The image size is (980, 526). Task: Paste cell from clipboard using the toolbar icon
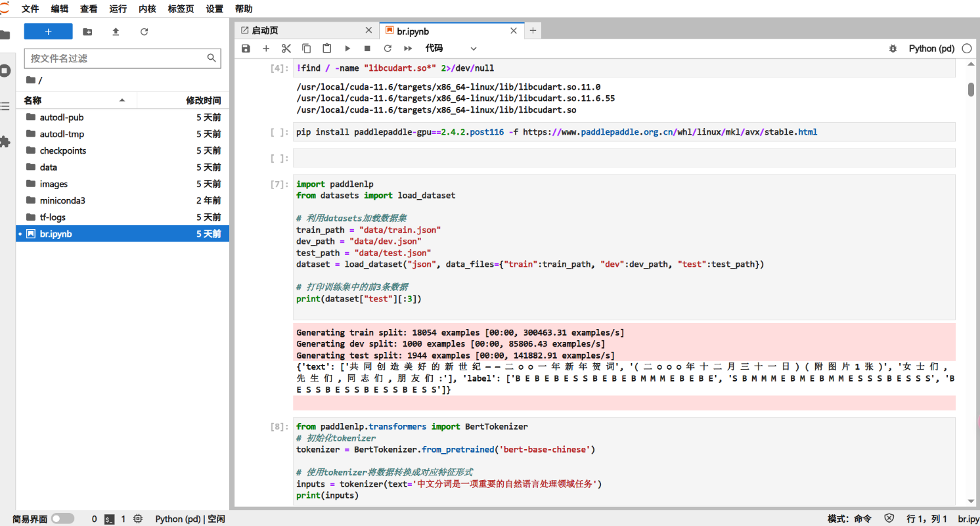coord(327,49)
